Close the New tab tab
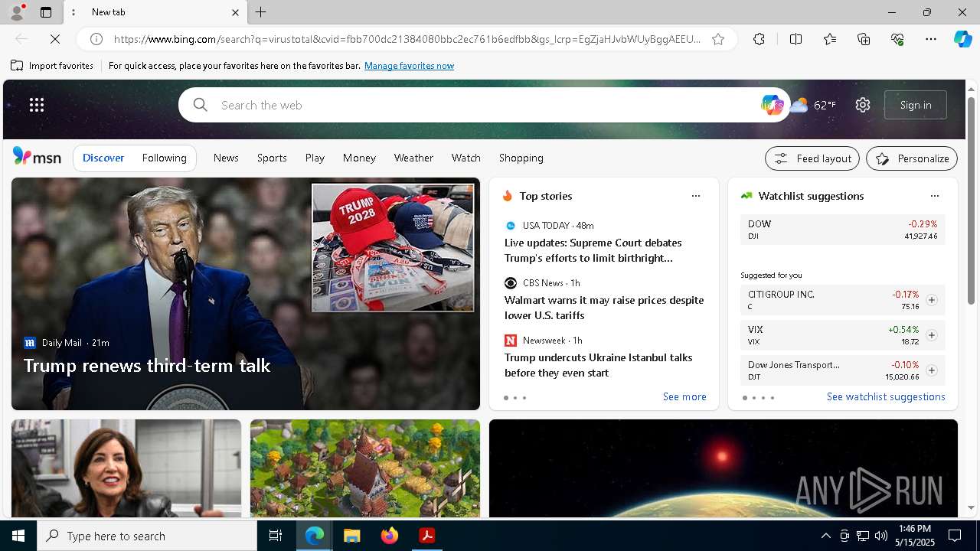980x551 pixels. [x=235, y=12]
